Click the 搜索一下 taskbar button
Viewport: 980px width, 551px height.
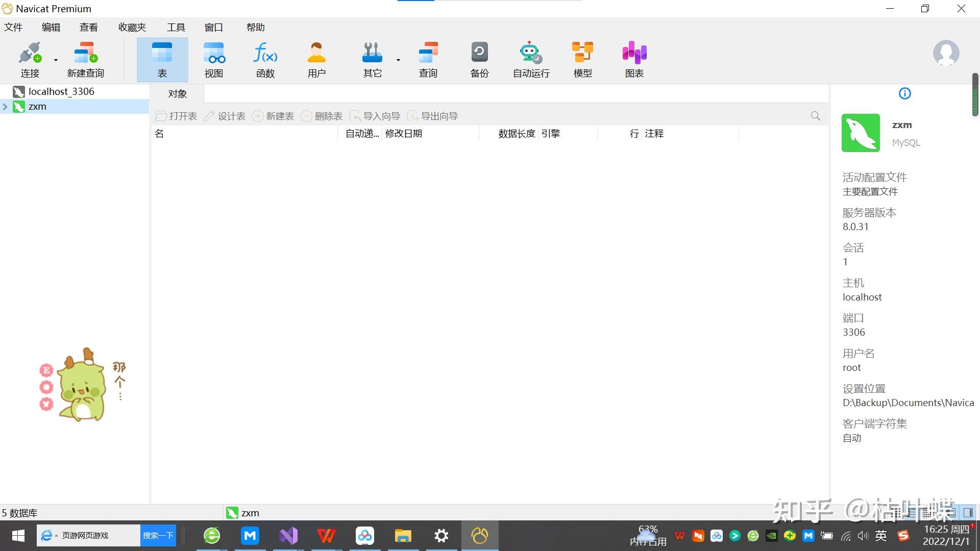click(158, 535)
